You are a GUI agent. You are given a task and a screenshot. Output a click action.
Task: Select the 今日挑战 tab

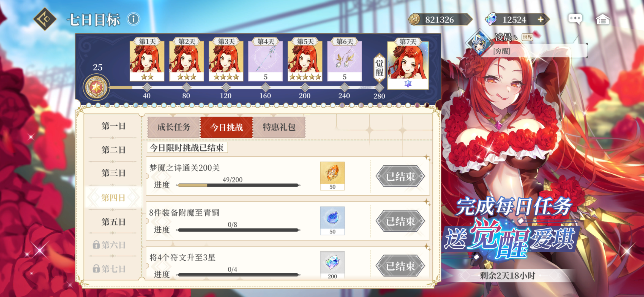tap(227, 127)
